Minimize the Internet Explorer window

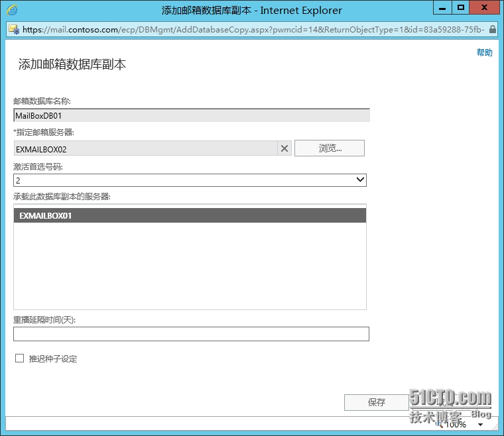tap(442, 8)
